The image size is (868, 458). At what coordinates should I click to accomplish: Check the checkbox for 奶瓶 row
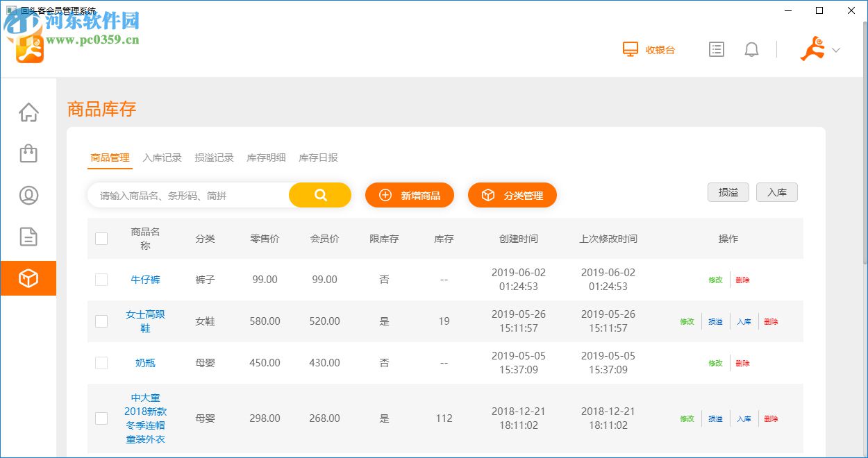[101, 363]
